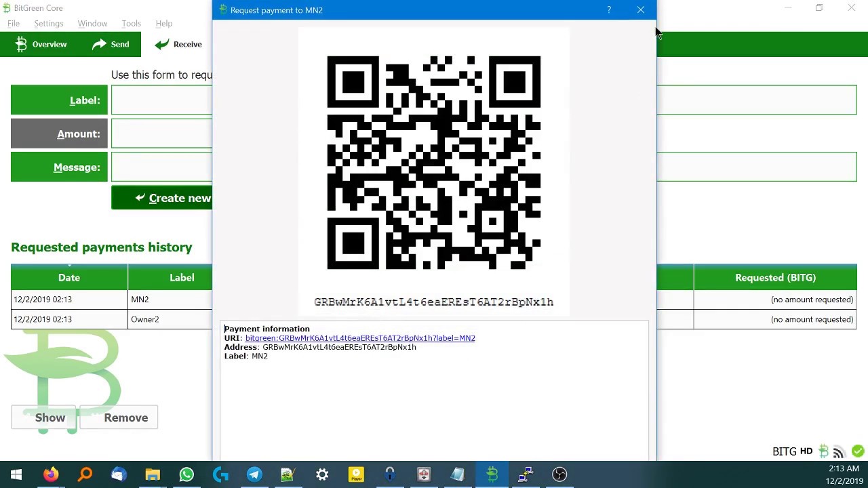Screen dimensions: 868x488
Task: Open the blue notepad taskbar icon
Action: pyautogui.click(x=458, y=474)
